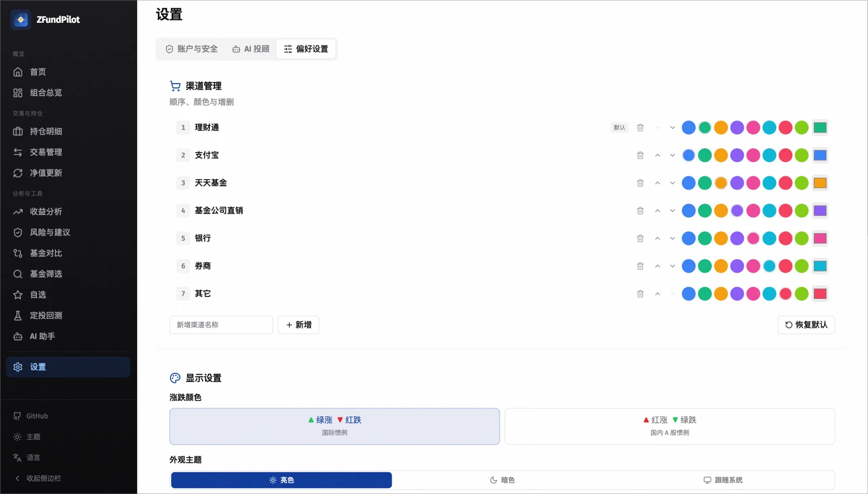Set theme to 跟随系统
The height and width of the screenshot is (494, 868).
[x=723, y=480]
